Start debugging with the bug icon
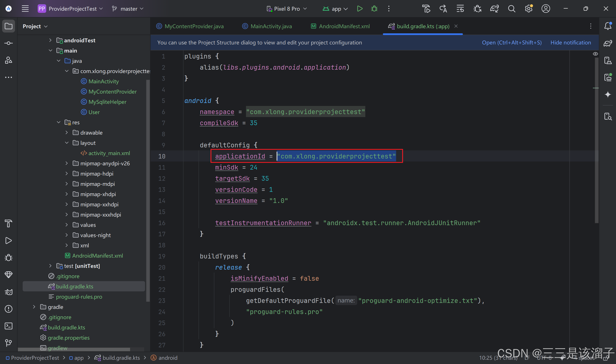Screen dimensions: 616x364 tap(374, 9)
